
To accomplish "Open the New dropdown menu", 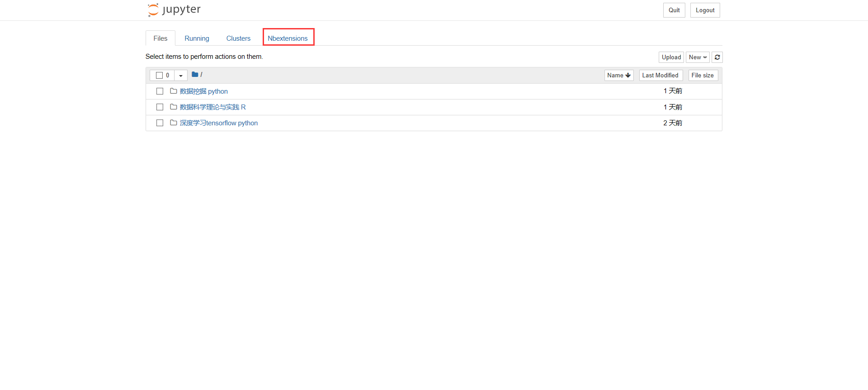I will (x=698, y=57).
